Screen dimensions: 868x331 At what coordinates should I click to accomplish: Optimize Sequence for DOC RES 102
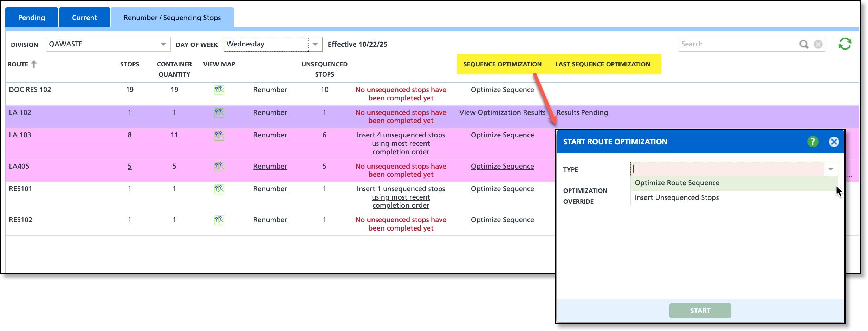(503, 90)
